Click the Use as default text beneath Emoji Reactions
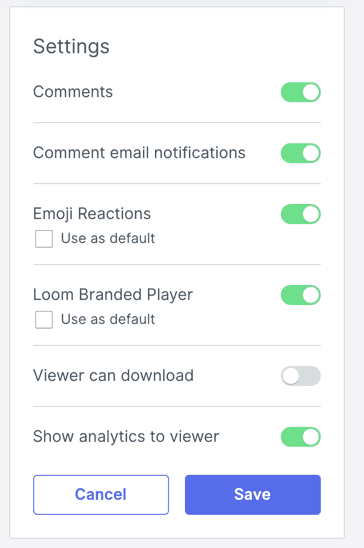Image resolution: width=364 pixels, height=548 pixels. 108,238
